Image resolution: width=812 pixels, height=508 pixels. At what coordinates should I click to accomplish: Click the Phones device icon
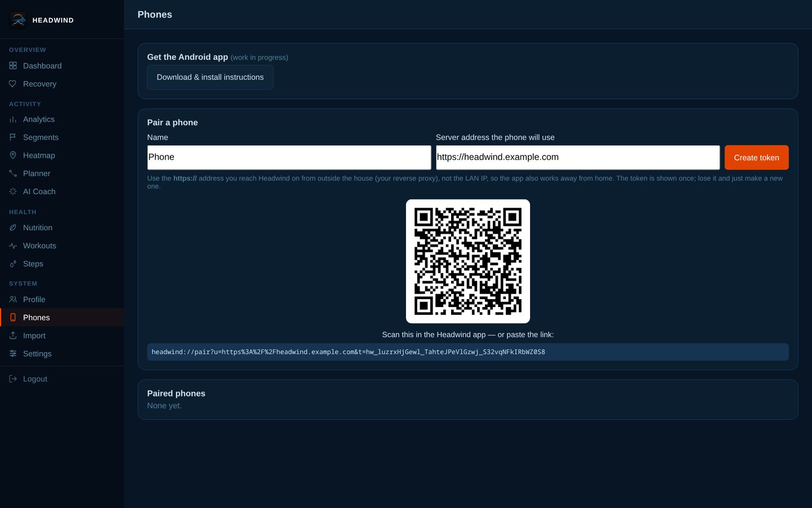[13, 317]
